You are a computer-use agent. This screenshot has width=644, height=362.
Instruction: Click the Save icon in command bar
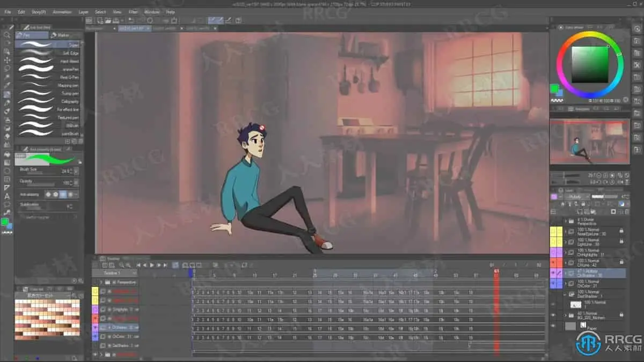pos(116,20)
